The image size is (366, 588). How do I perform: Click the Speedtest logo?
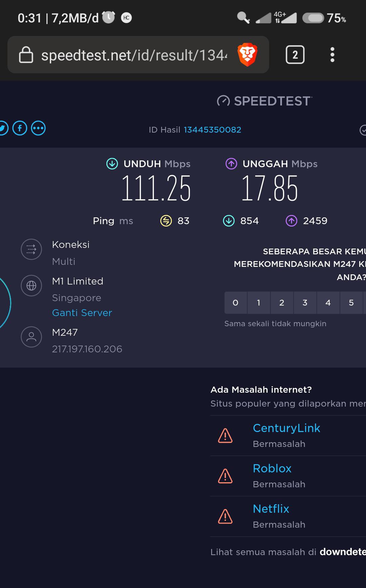coord(264,101)
